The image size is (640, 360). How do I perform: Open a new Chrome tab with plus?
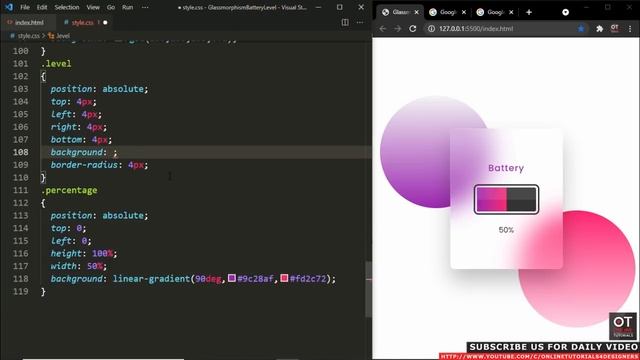point(529,12)
